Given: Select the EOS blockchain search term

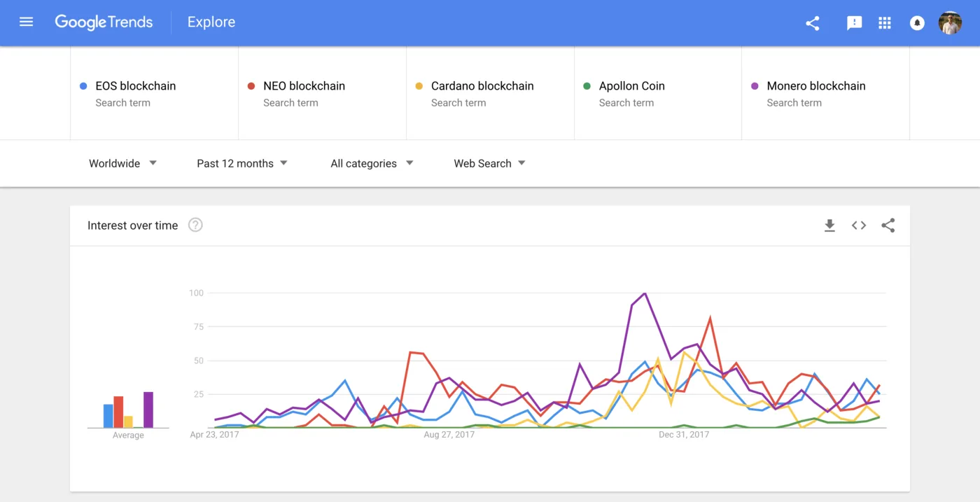Looking at the screenshot, I should coord(154,93).
